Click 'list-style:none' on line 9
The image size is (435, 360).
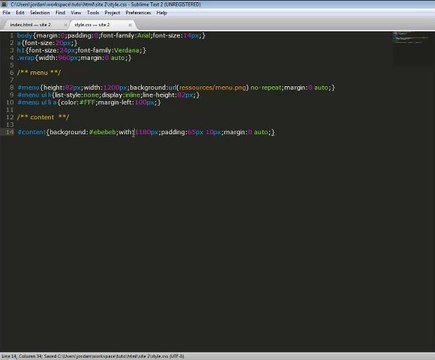(x=77, y=95)
